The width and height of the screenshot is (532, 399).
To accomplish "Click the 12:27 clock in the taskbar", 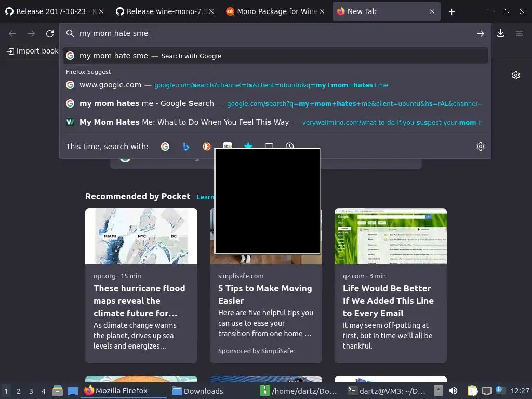I will pos(520,391).
